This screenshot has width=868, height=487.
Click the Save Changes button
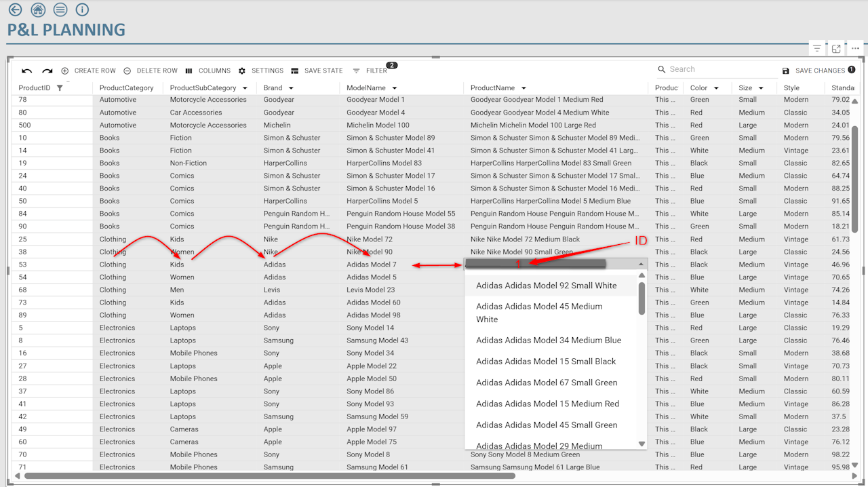819,71
